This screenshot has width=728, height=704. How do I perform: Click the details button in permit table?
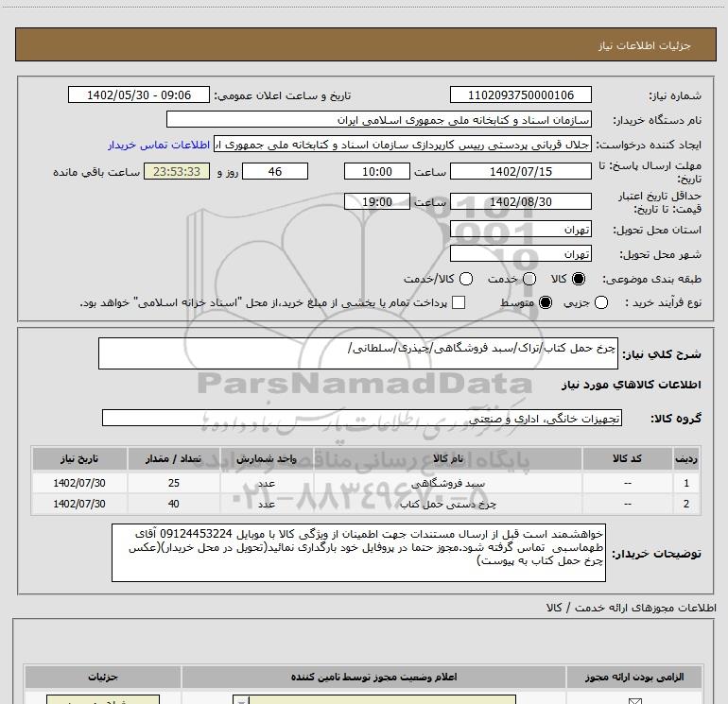click(103, 700)
